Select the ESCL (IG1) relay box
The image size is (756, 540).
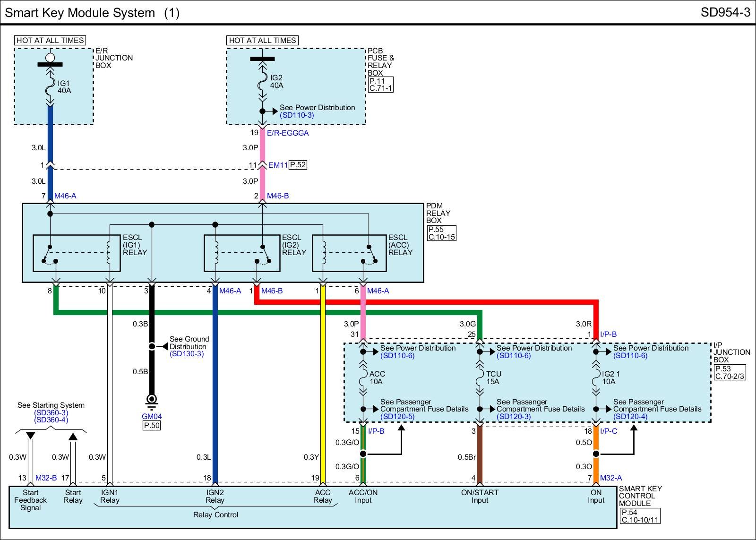click(77, 253)
